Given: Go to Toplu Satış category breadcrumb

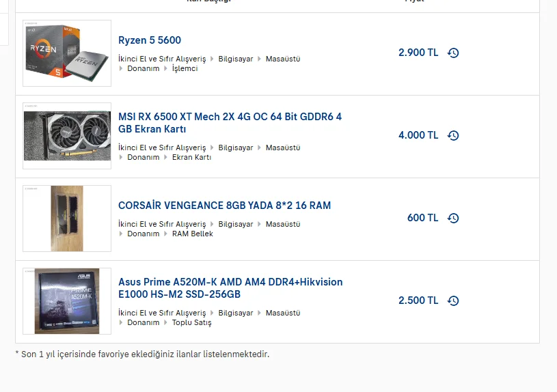Looking at the screenshot, I should [x=191, y=322].
